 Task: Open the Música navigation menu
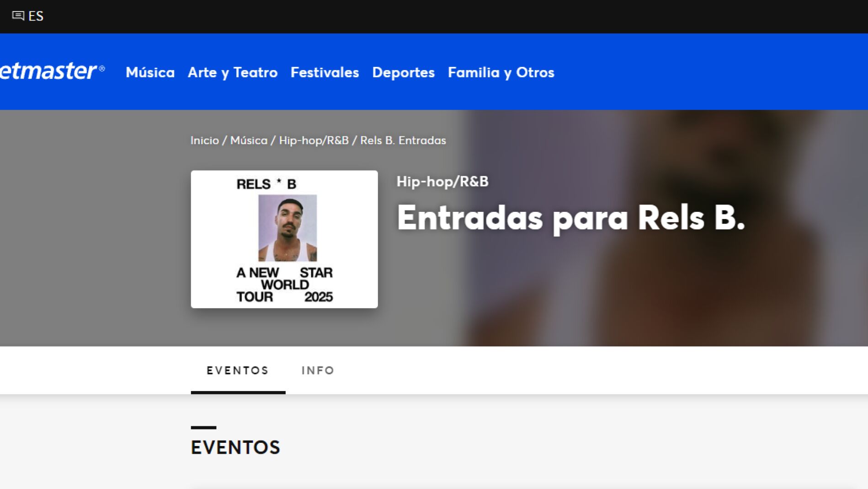point(150,72)
